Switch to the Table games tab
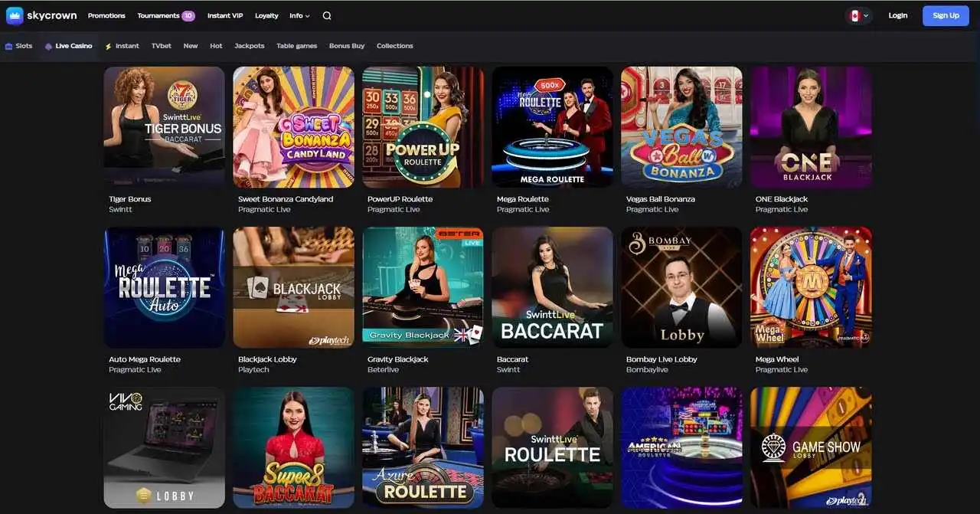The width and height of the screenshot is (980, 514). click(x=296, y=45)
